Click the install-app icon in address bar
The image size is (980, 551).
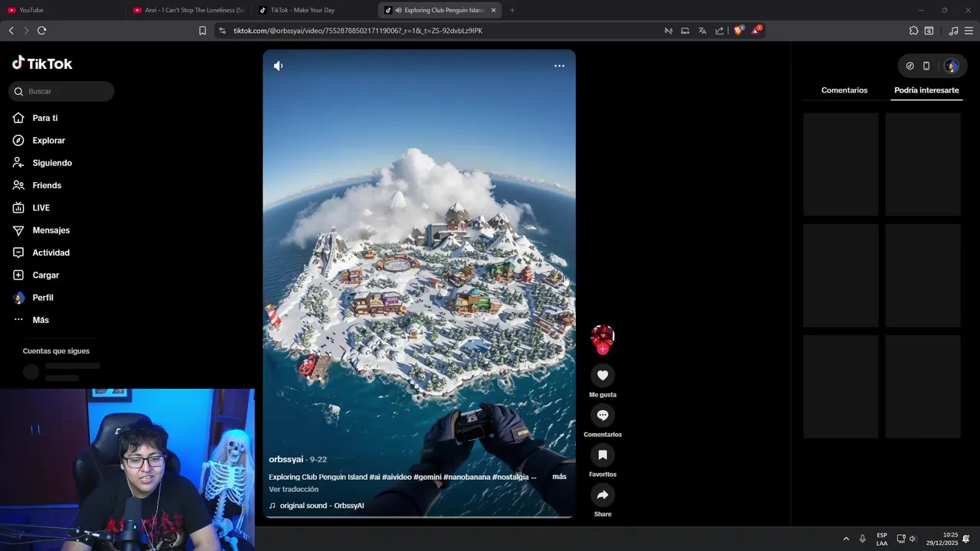[685, 31]
